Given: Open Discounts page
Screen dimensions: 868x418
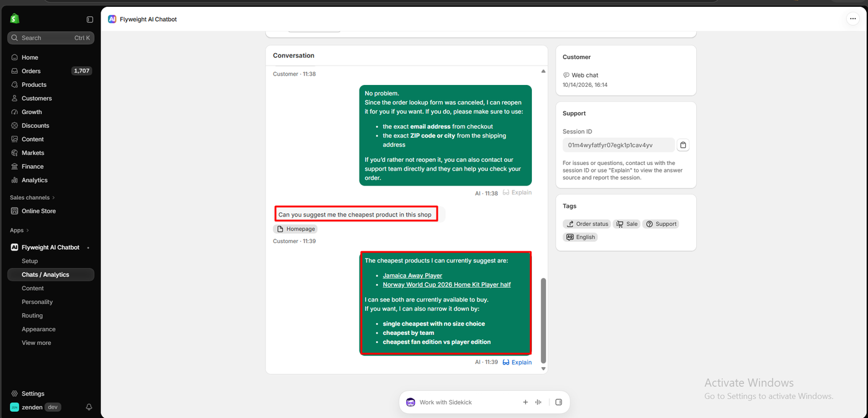Looking at the screenshot, I should click(51, 125).
